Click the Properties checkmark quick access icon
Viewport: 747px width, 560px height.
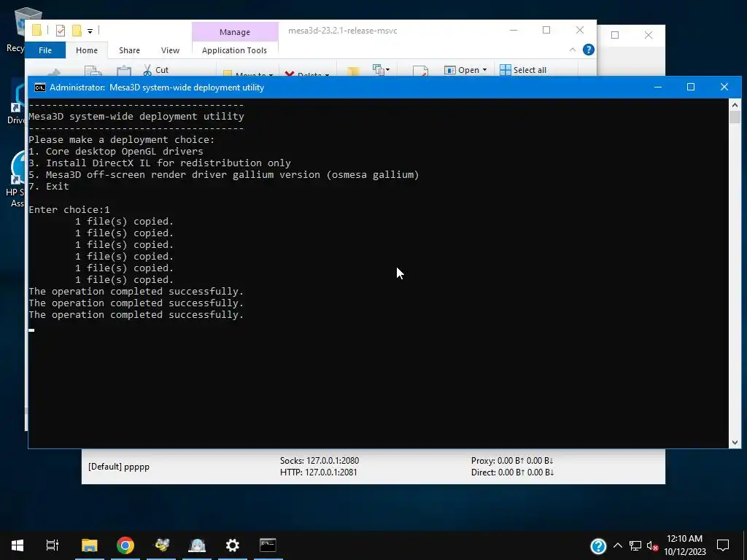pos(61,31)
